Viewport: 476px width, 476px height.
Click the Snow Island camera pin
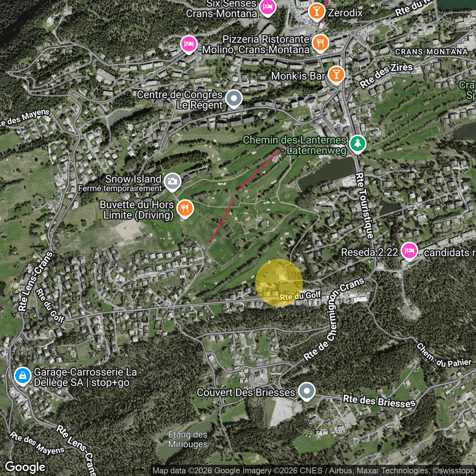(172, 182)
